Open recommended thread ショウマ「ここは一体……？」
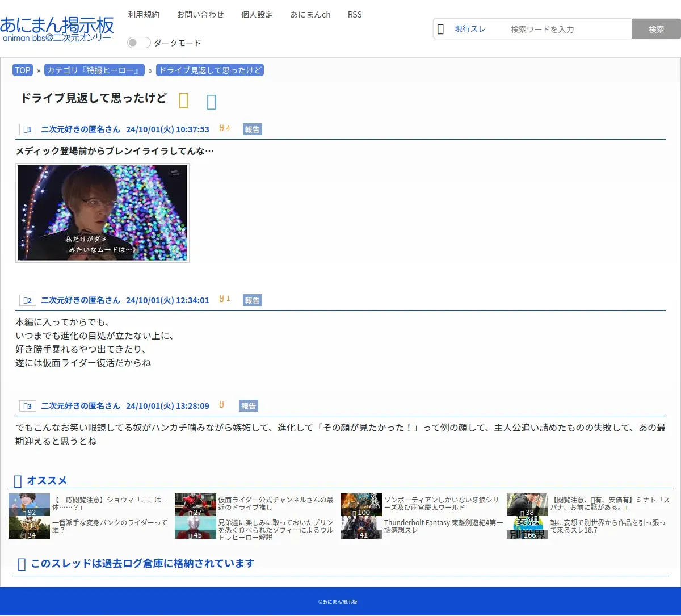681x616 pixels. coord(110,504)
